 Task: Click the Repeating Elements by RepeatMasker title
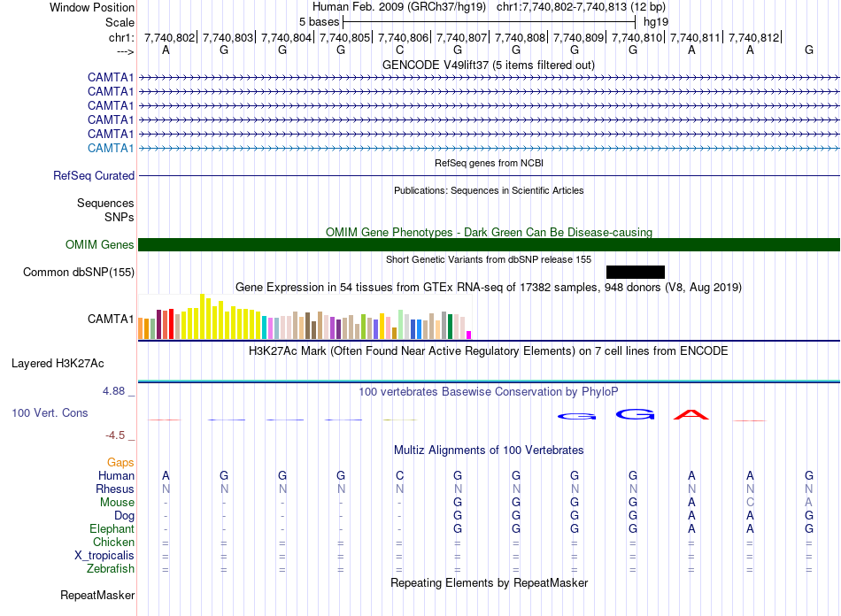490,582
